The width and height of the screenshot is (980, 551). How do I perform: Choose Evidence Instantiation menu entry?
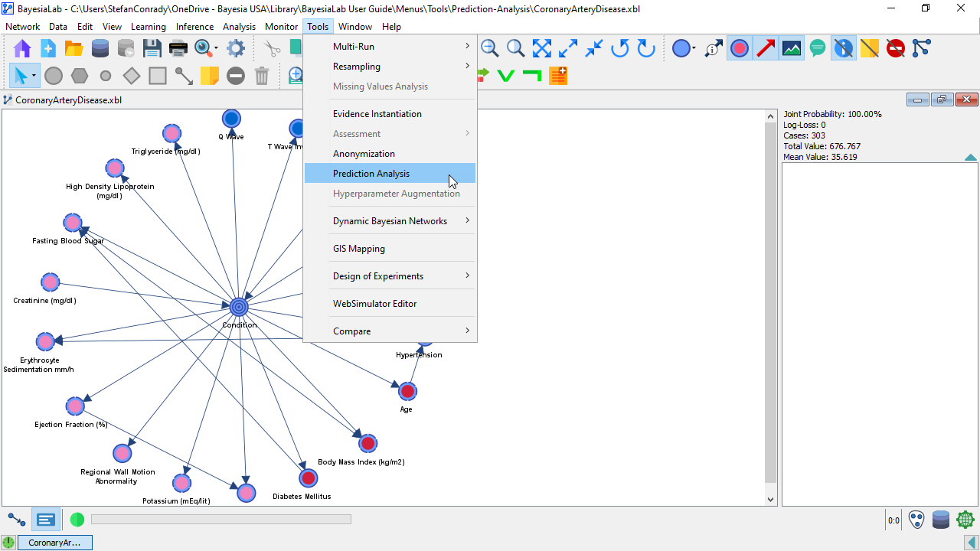point(390,114)
